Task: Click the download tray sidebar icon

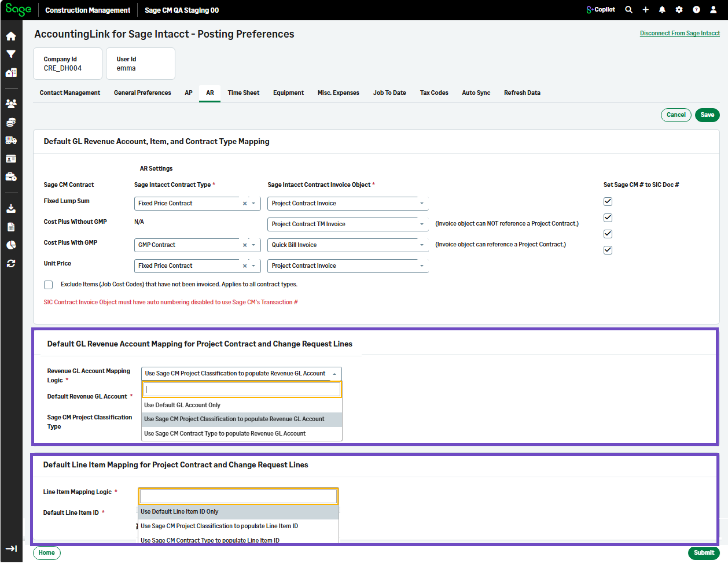Action: point(11,208)
